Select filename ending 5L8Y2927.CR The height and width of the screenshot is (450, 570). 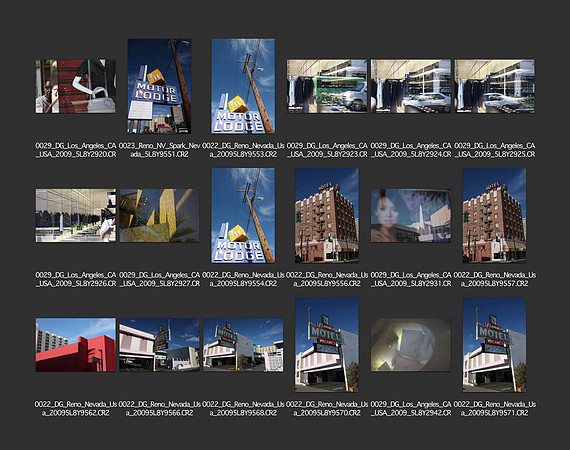tap(159, 279)
